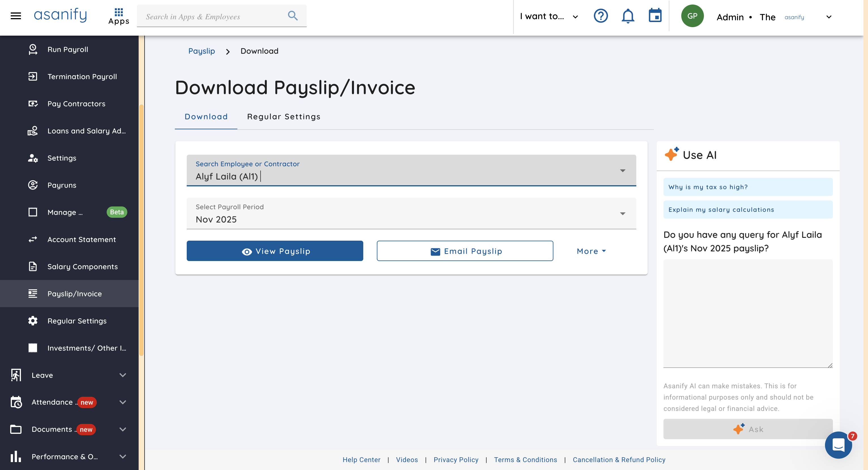Click the Email Payslip button
868x470 pixels.
click(x=465, y=251)
